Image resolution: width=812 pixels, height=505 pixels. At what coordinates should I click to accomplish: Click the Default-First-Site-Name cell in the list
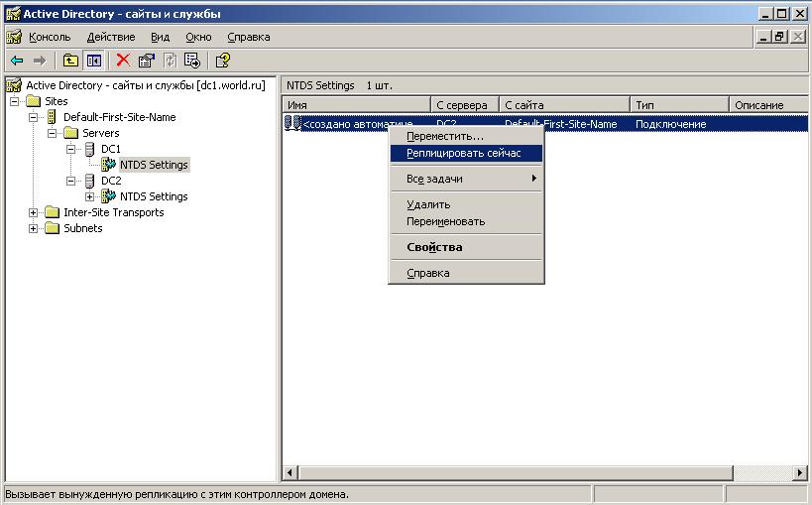tap(561, 124)
